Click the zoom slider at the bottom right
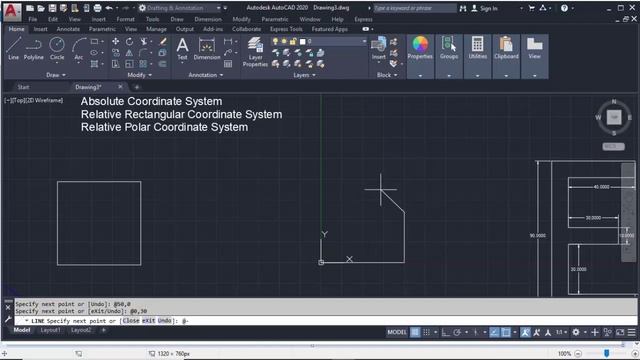Viewport: 640px width, 360px height. tap(607, 353)
